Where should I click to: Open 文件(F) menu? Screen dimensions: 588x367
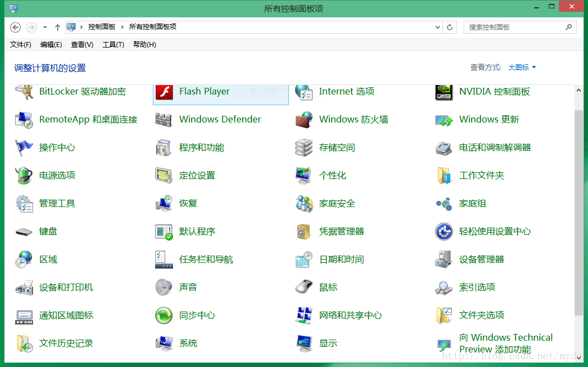coord(20,45)
